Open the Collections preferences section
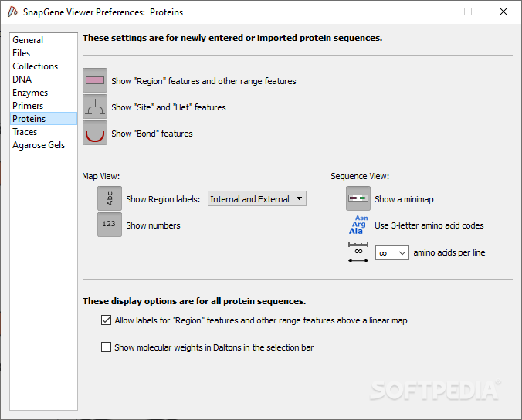The width and height of the screenshot is (522, 420). click(x=43, y=66)
